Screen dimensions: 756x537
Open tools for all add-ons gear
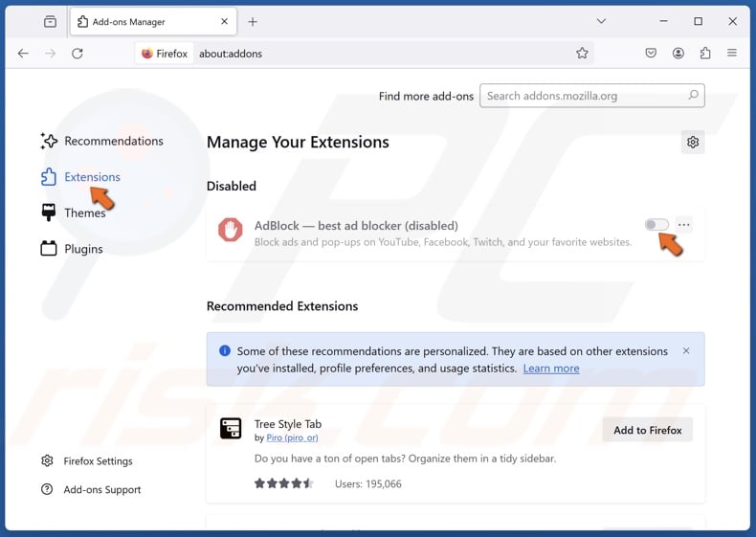693,142
